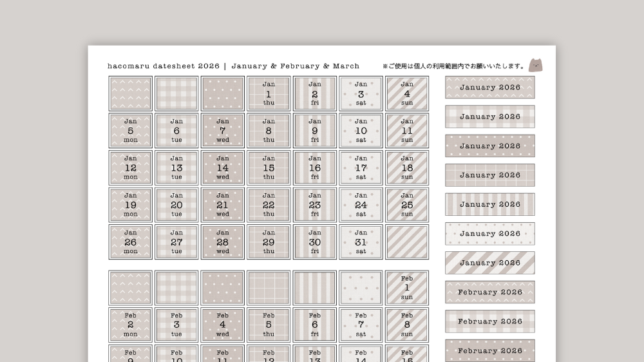Click the Jan 29 thu sticker

[269, 242]
